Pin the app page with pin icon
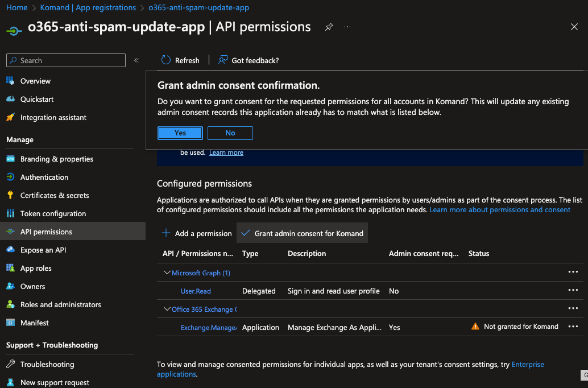588x388 pixels. (329, 27)
